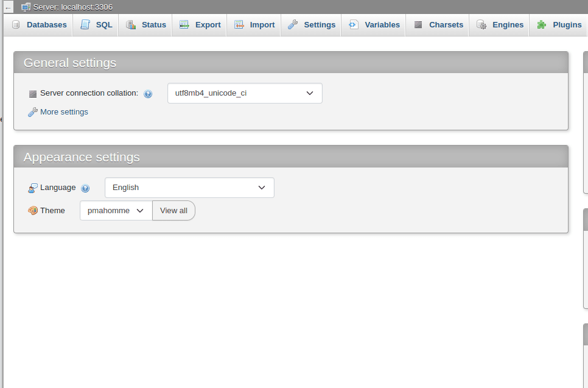Switch to the Plugins tab
Image resolution: width=588 pixels, height=388 pixels.
coord(559,25)
